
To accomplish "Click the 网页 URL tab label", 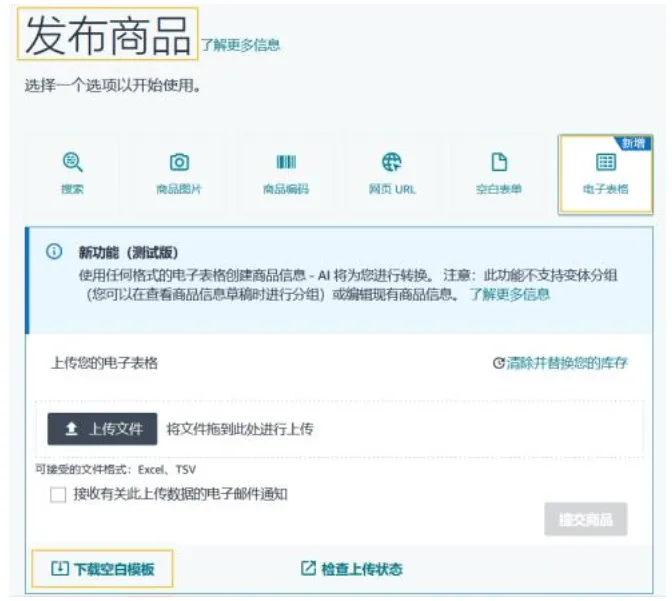I will [x=392, y=189].
